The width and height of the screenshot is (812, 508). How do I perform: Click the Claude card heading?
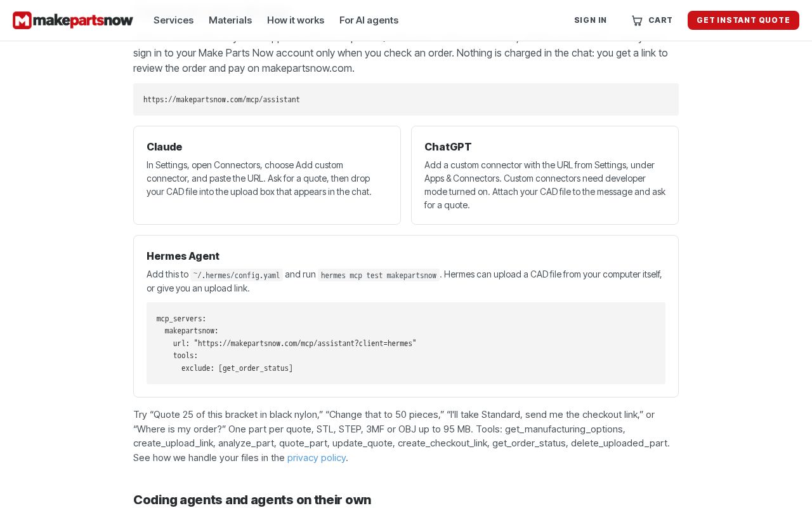point(164,147)
